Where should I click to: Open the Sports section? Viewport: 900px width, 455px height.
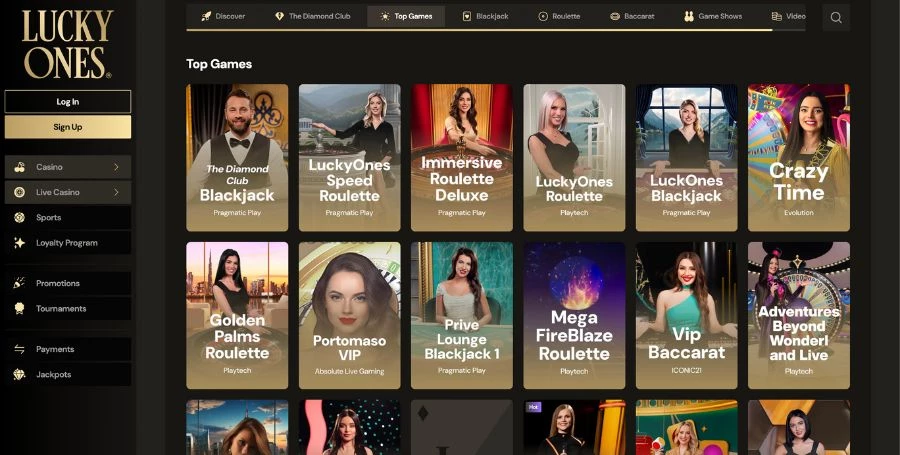click(68, 217)
